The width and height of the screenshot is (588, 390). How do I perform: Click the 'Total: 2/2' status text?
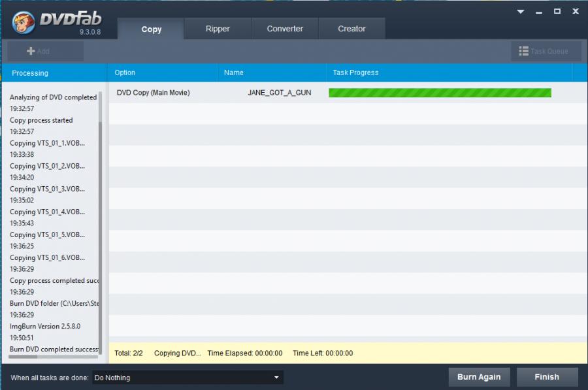coord(129,353)
